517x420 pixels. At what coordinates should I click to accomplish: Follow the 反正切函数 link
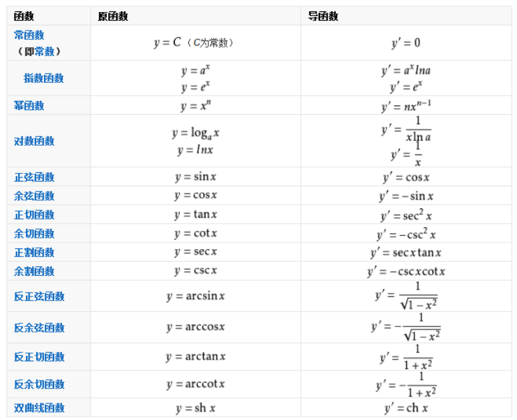(39, 357)
